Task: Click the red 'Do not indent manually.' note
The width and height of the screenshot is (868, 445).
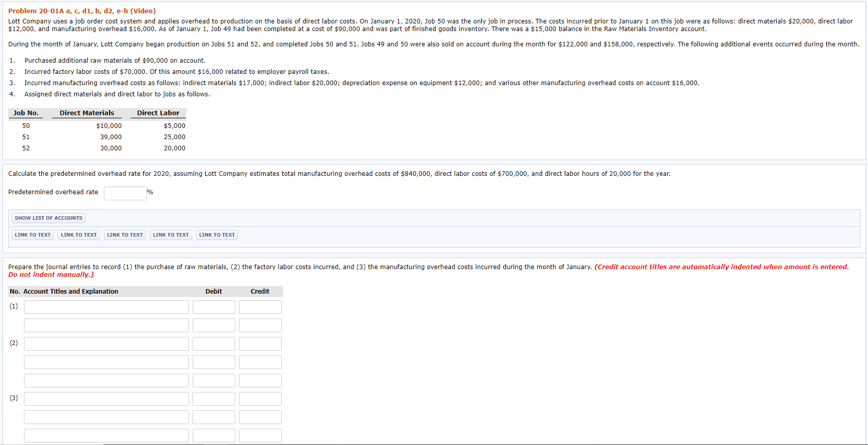Action: point(51,275)
